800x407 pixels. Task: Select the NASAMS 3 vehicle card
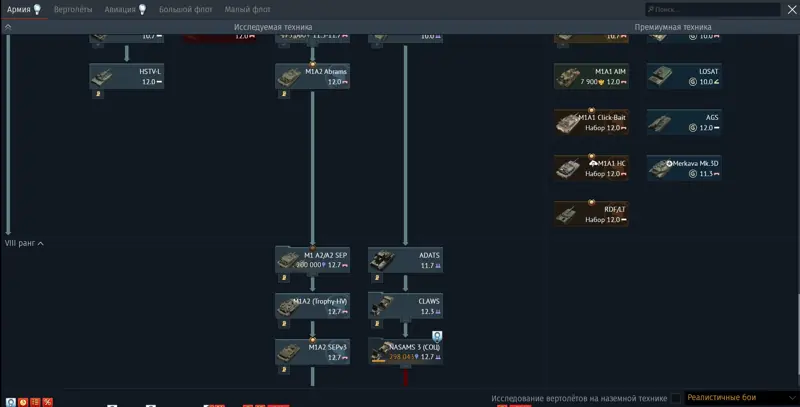(x=405, y=351)
